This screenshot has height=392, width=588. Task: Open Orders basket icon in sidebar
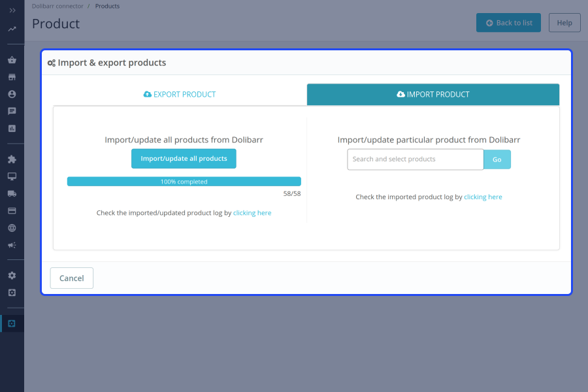pyautogui.click(x=12, y=60)
